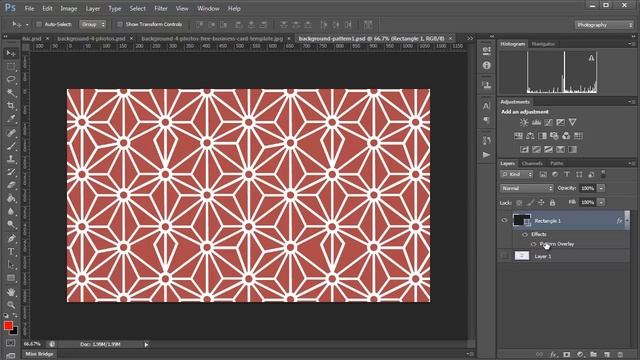Show the Layer 1 layer
The height and width of the screenshot is (360, 640).
click(x=504, y=256)
